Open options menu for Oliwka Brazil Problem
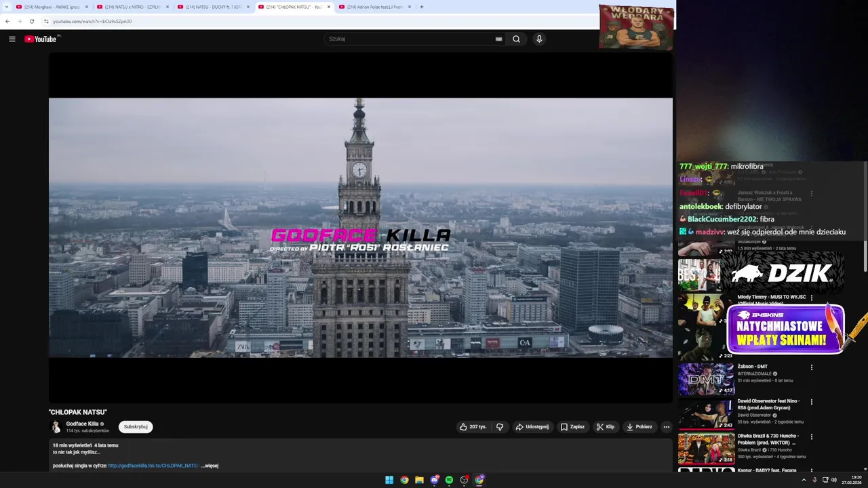 coord(812,436)
